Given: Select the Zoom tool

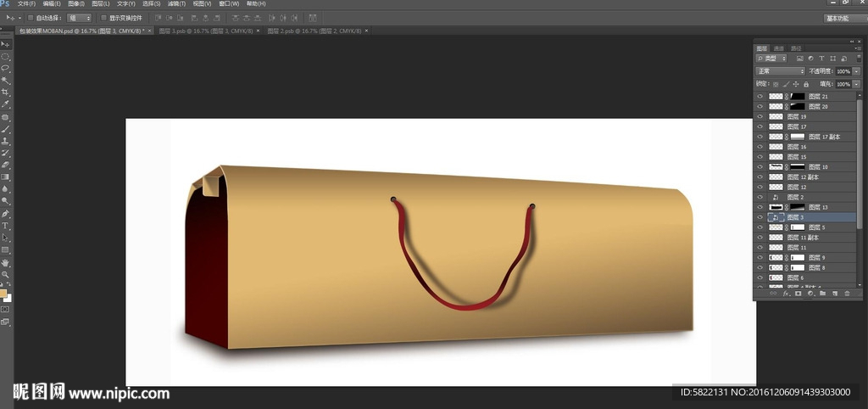Looking at the screenshot, I should [x=5, y=274].
